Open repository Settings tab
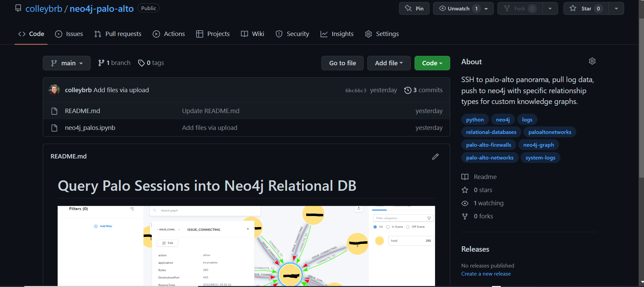The height and width of the screenshot is (287, 644). (382, 34)
